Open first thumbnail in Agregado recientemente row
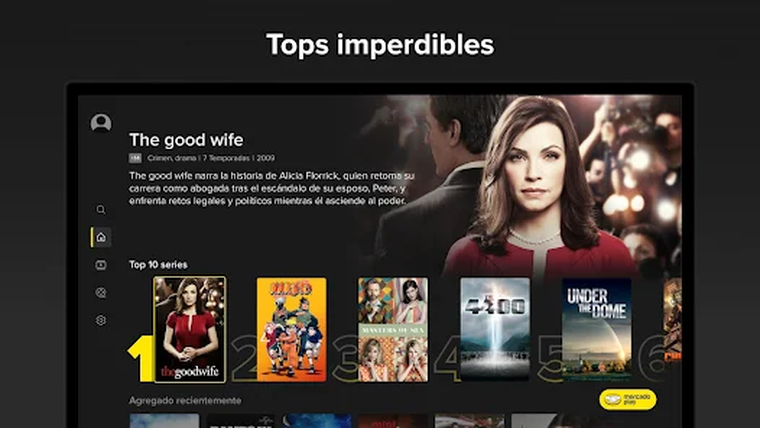The width and height of the screenshot is (760, 428). point(164,421)
